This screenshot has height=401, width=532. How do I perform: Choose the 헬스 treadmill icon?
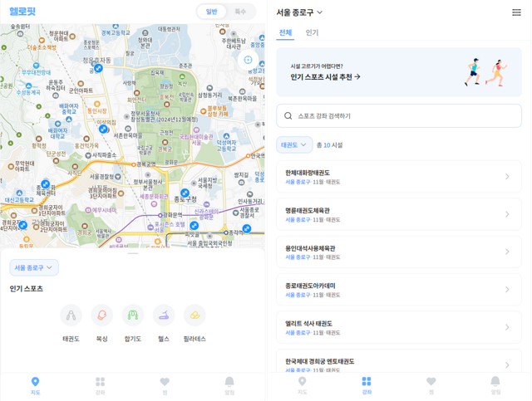coord(164,315)
